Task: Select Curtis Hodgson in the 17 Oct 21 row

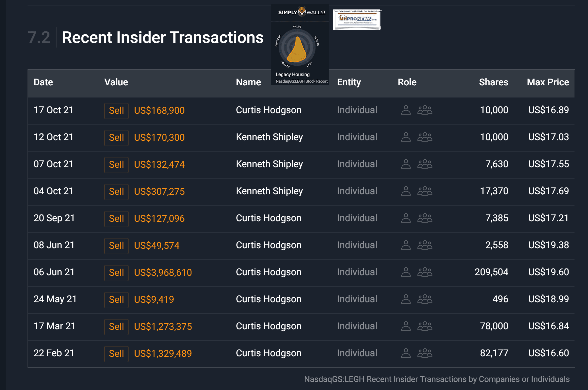Action: pyautogui.click(x=268, y=110)
